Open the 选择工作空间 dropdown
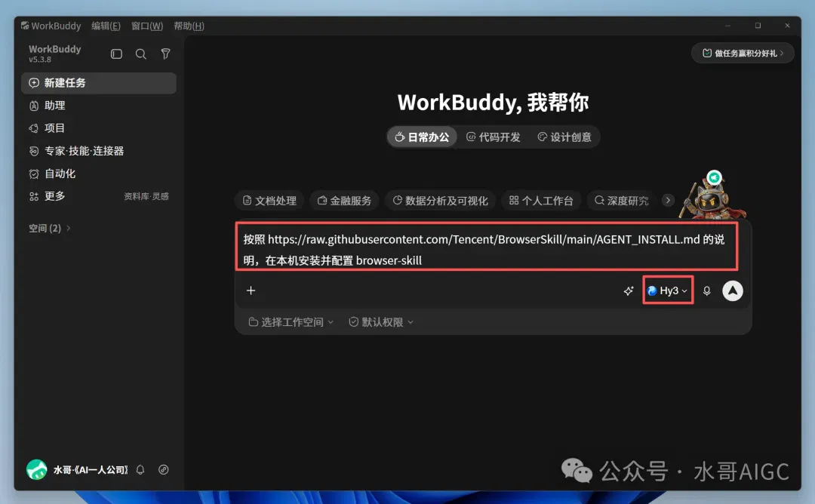The height and width of the screenshot is (504, 815). pos(291,322)
